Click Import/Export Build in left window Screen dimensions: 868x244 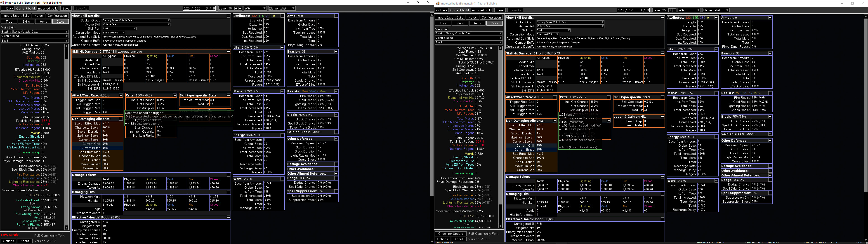pyautogui.click(x=16, y=16)
